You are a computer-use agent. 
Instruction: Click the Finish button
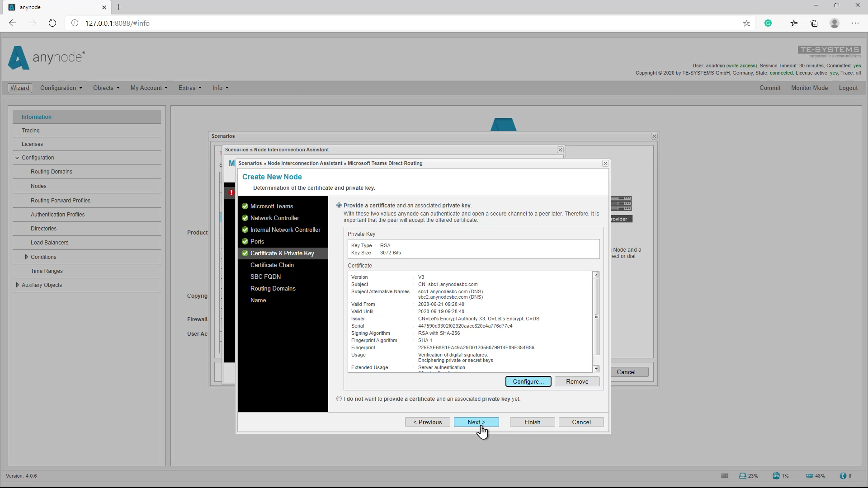click(533, 422)
